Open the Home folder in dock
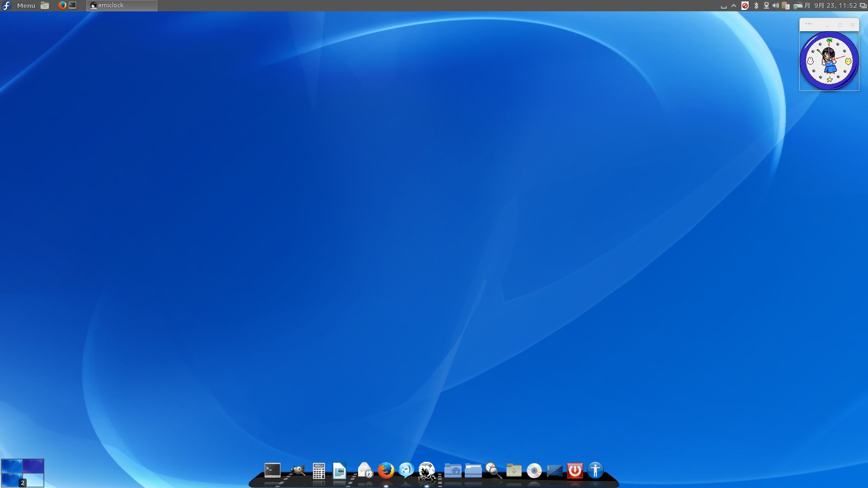 coord(453,471)
